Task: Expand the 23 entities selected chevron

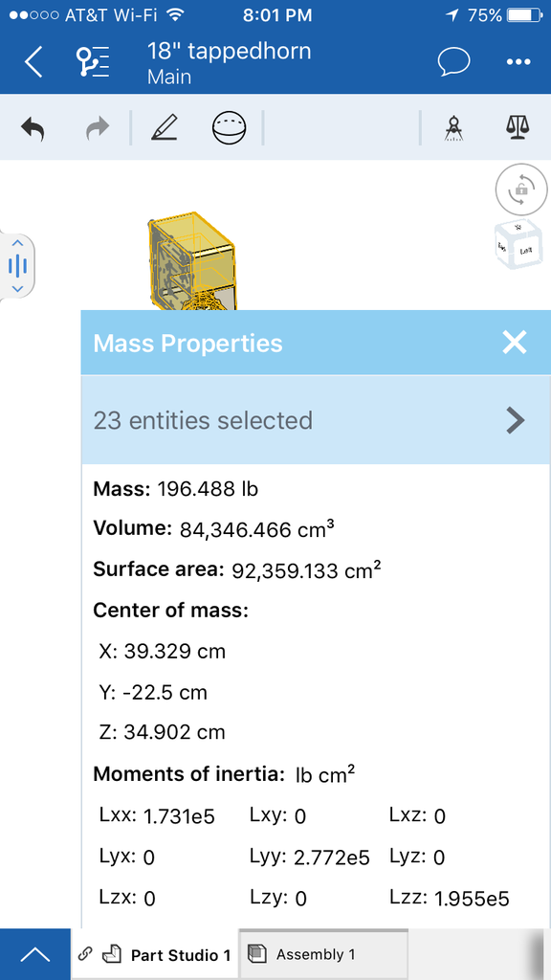Action: [515, 421]
